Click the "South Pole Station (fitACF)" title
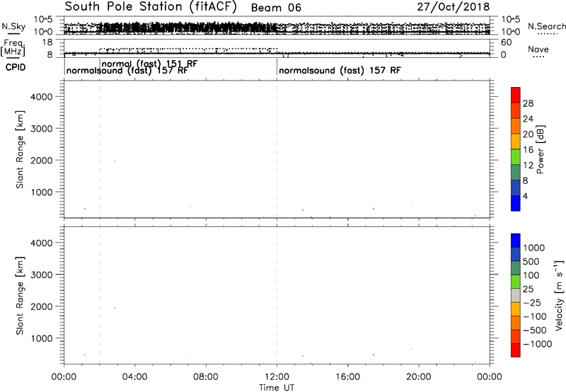 (x=151, y=7)
